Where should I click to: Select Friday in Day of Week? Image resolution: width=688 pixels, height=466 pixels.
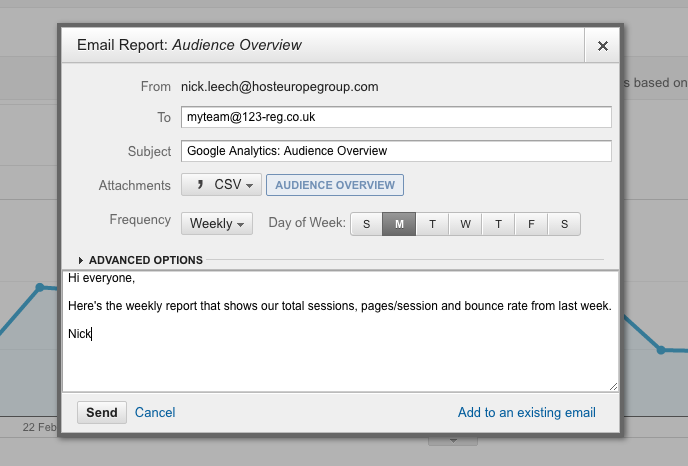531,224
